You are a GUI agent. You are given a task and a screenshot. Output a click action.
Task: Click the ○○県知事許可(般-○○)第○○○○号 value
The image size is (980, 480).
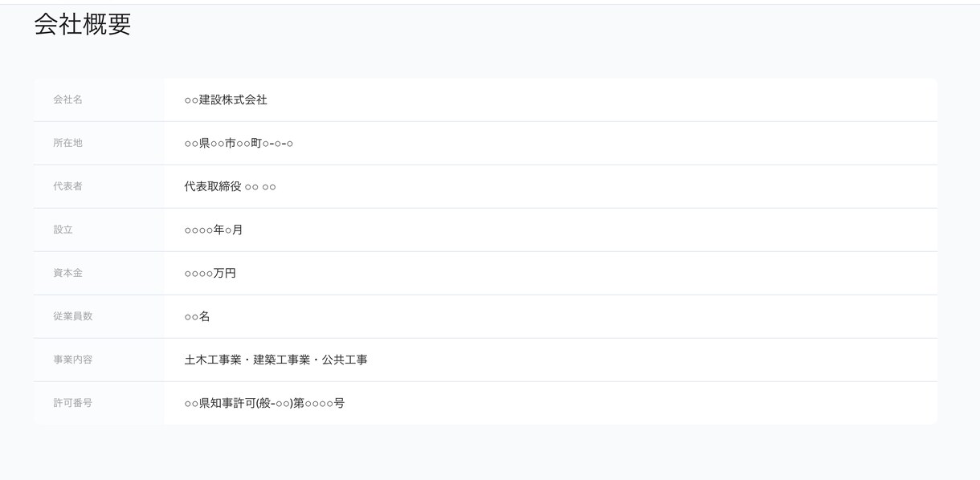click(264, 403)
